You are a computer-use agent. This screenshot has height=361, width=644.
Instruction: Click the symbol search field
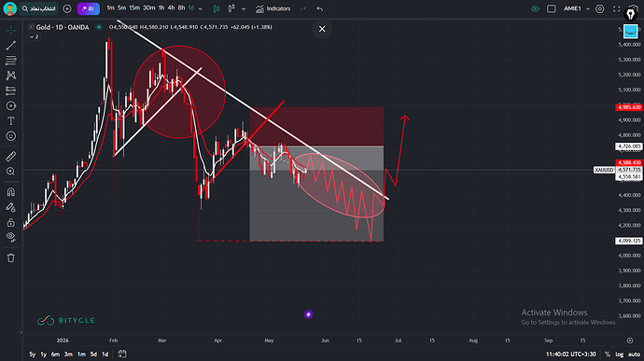39,8
